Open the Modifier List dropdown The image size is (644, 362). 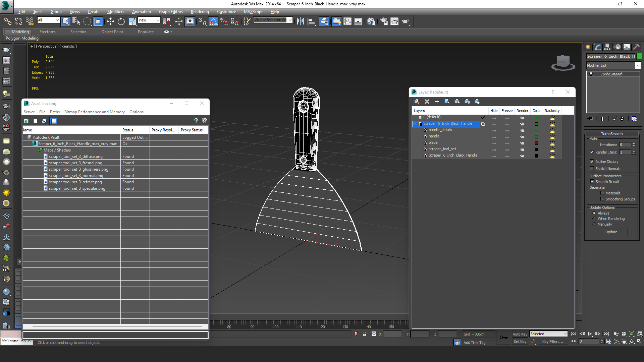tap(613, 65)
